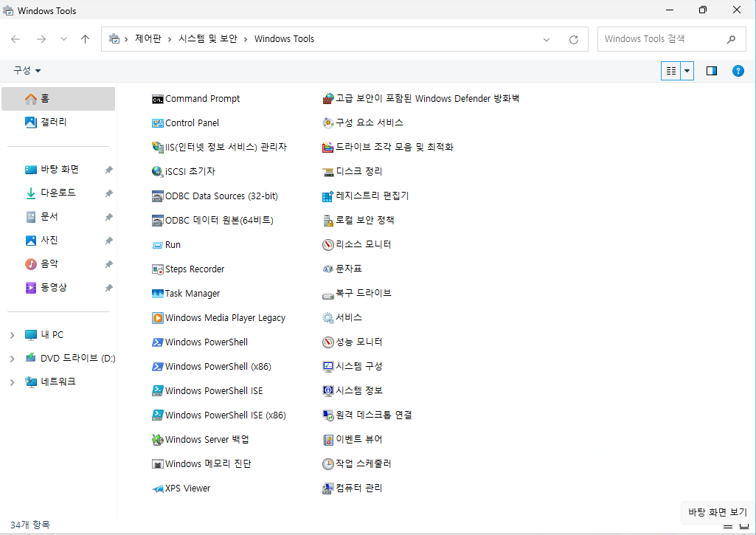This screenshot has width=756, height=535.
Task: Click the 34개 항목 status text
Action: pos(30,525)
